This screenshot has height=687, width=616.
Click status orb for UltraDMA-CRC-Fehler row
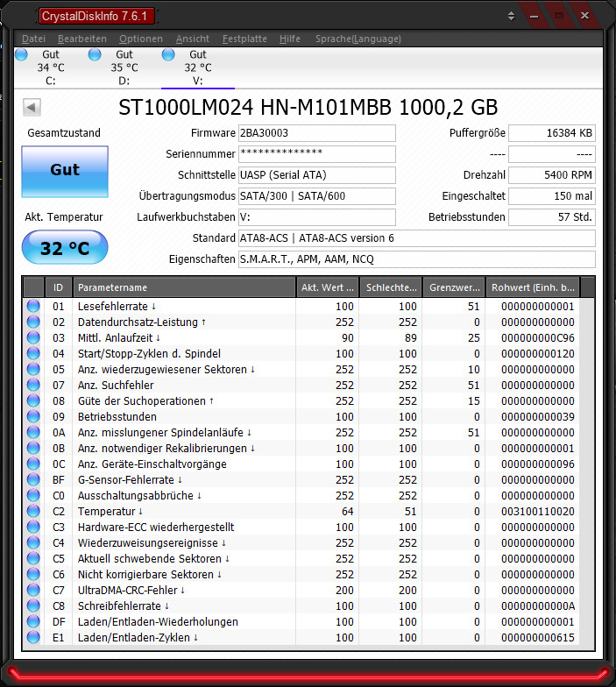pos(33,590)
